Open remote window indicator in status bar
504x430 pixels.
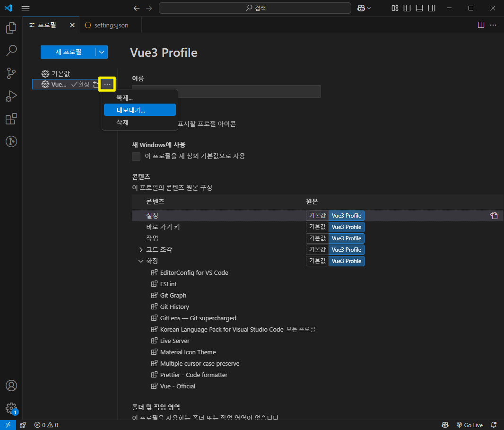pos(8,425)
